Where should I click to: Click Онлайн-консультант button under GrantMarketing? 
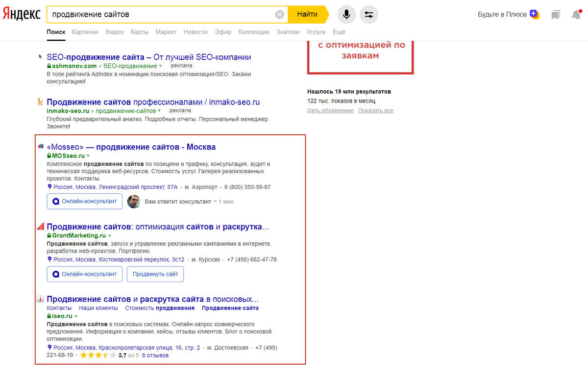click(84, 274)
